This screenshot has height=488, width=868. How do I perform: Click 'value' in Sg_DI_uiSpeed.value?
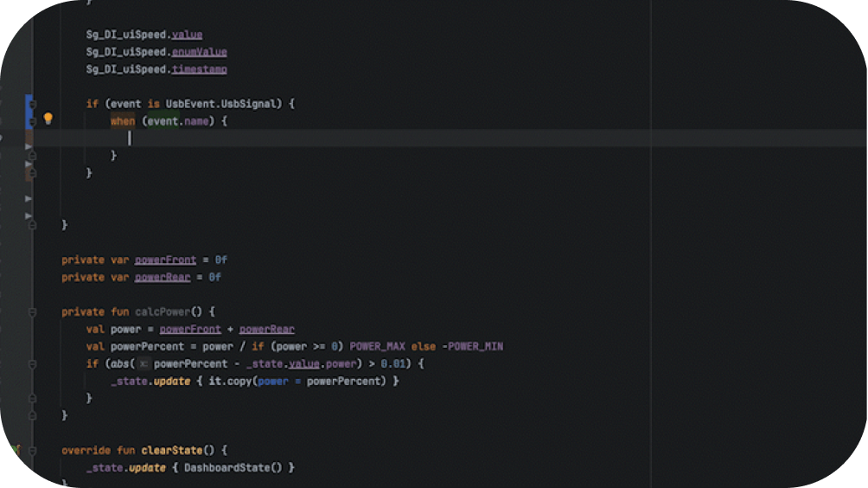[x=187, y=35]
